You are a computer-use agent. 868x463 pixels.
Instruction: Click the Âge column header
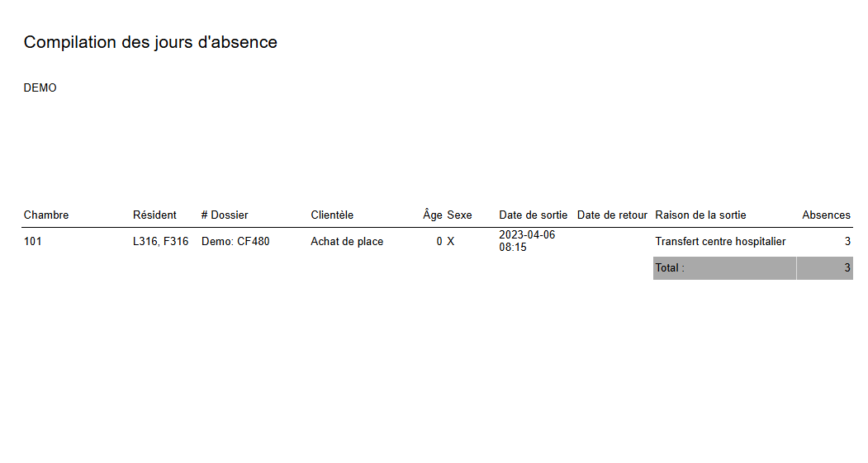pos(433,215)
